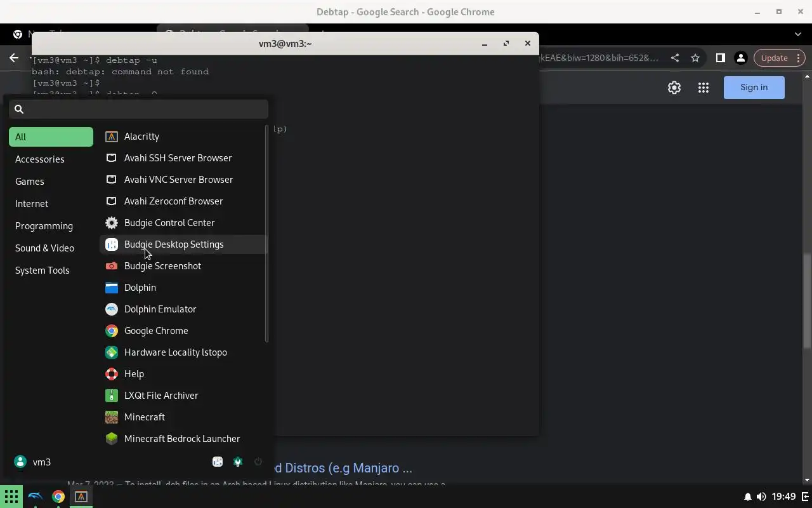Click the application list scrollbar

(x=266, y=235)
